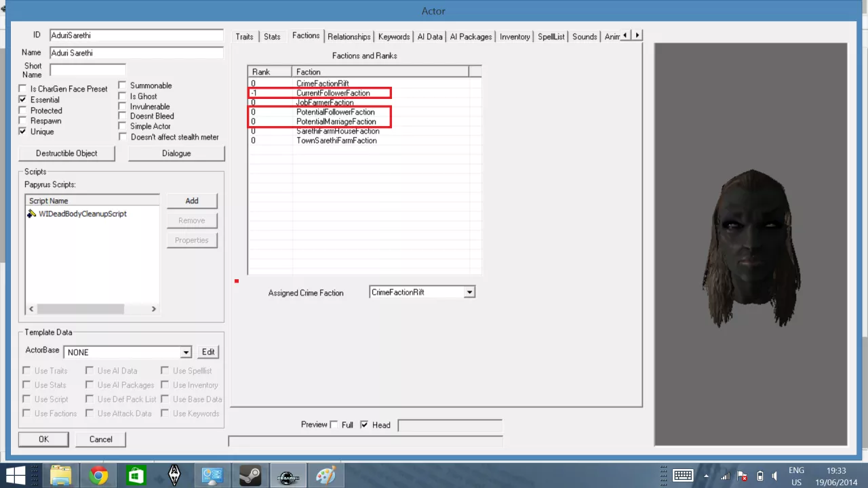This screenshot has height=488, width=868.
Task: Enable the Doesnt Bleed checkbox
Action: click(x=123, y=116)
